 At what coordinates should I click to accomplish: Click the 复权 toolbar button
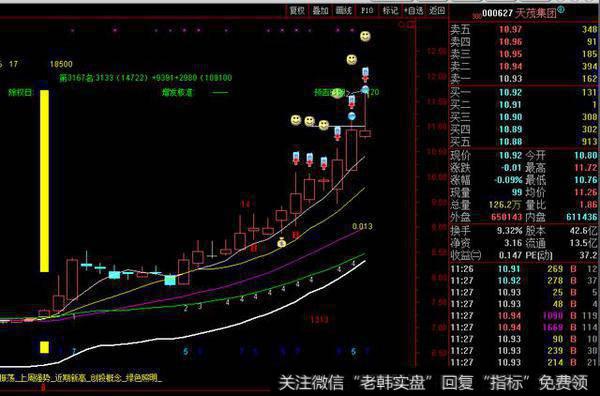(297, 11)
